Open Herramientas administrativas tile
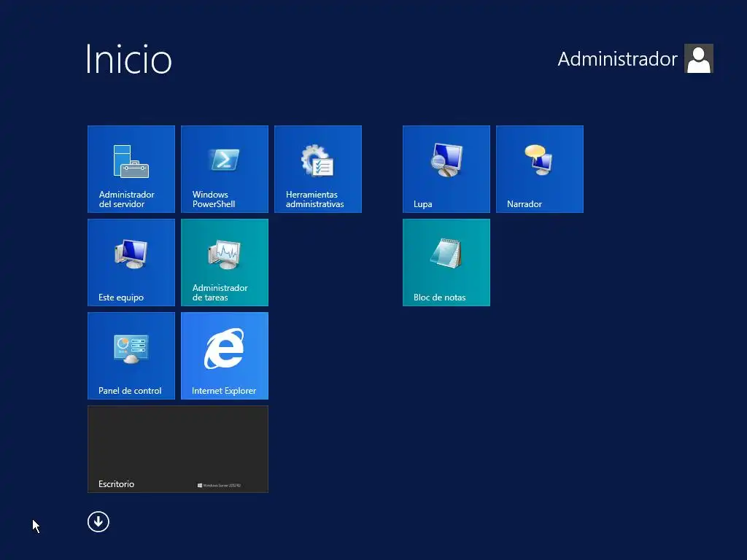 click(318, 169)
